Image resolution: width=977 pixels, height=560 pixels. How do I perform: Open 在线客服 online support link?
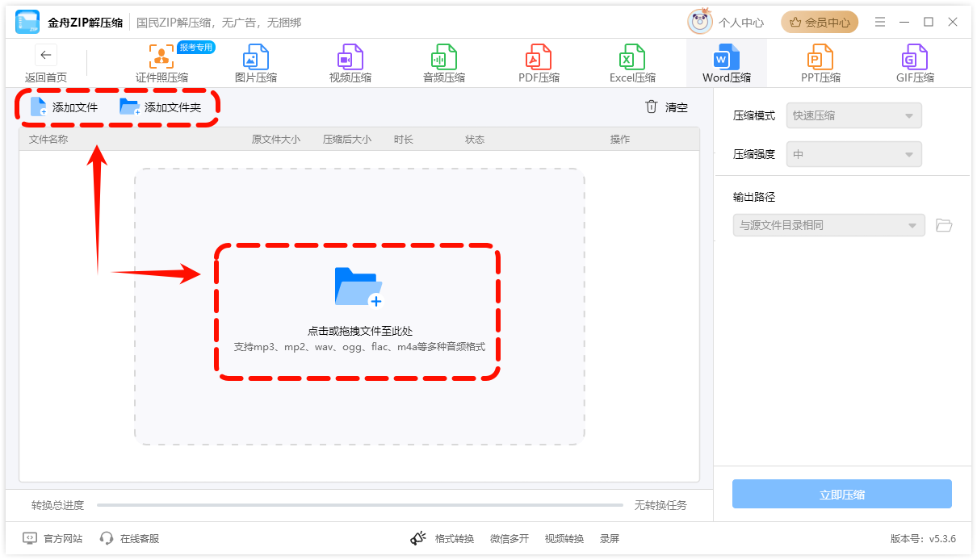pos(129,538)
